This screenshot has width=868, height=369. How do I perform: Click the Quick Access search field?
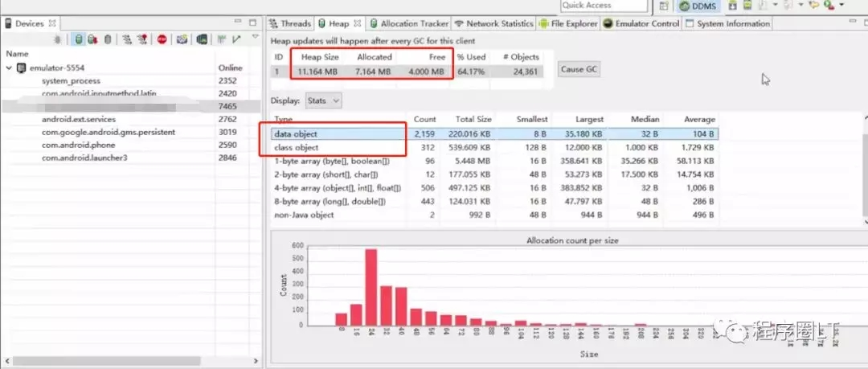click(x=604, y=6)
